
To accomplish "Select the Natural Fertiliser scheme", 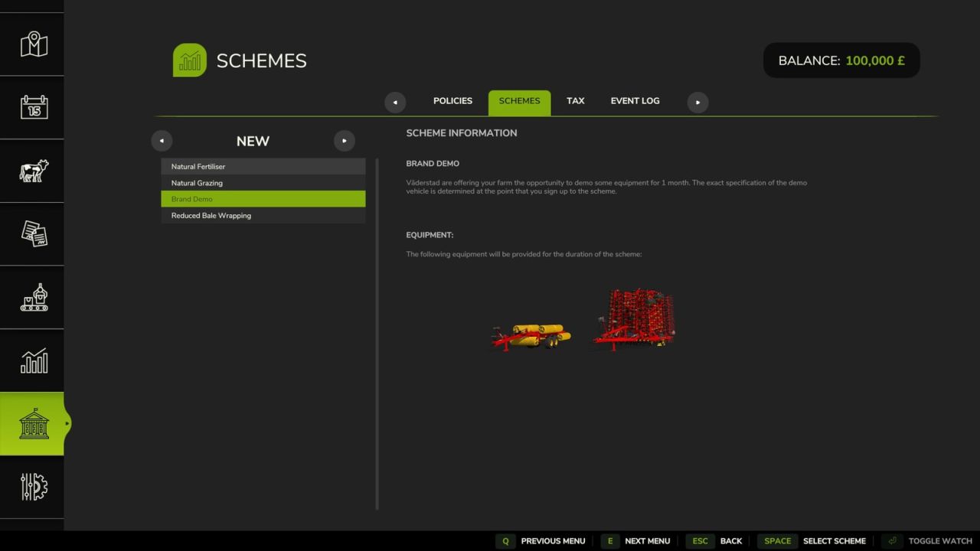I will pos(263,166).
